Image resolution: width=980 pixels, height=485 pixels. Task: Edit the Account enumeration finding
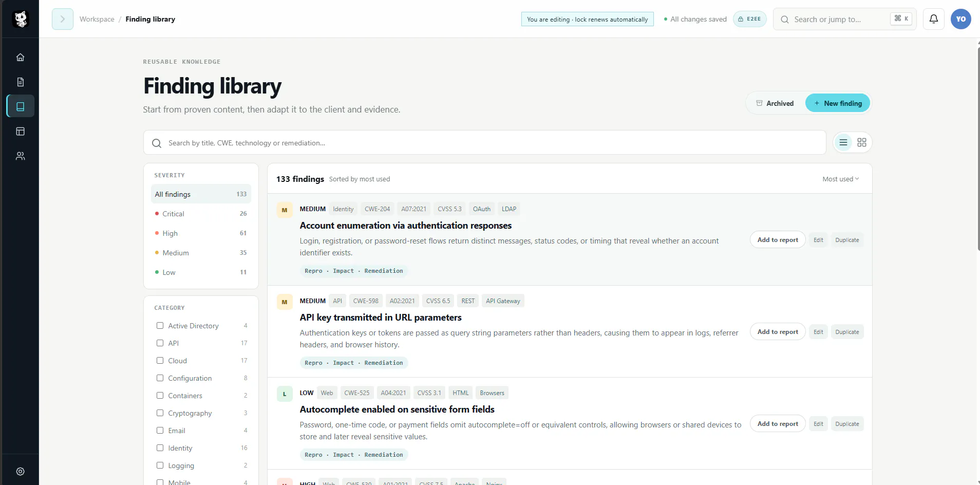818,240
